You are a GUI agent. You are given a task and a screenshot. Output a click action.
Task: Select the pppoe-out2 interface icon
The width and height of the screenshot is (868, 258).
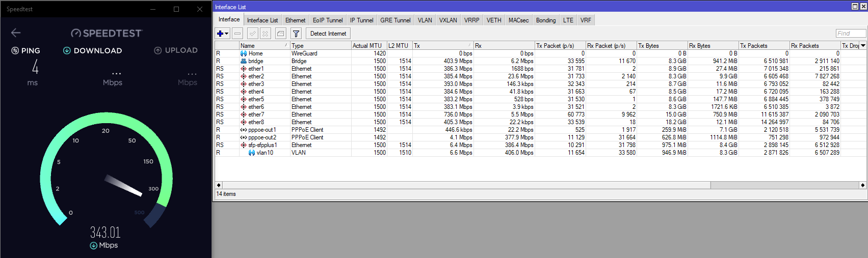244,137
